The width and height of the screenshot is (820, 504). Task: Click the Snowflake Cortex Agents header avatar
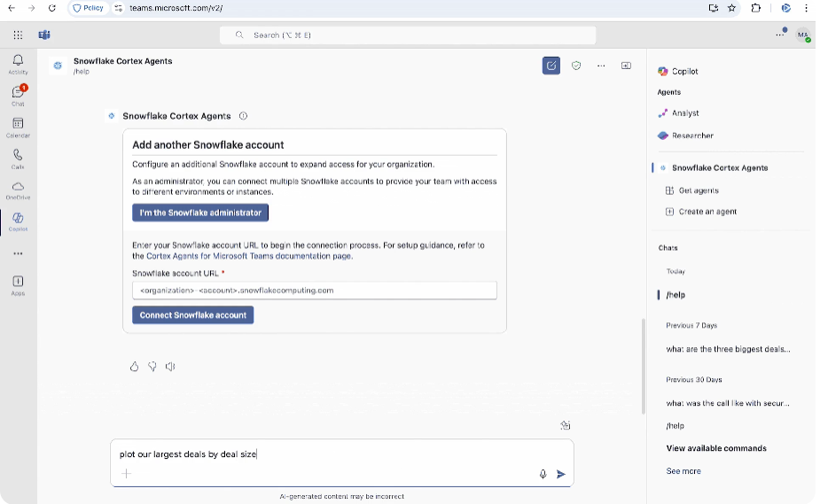pos(58,66)
